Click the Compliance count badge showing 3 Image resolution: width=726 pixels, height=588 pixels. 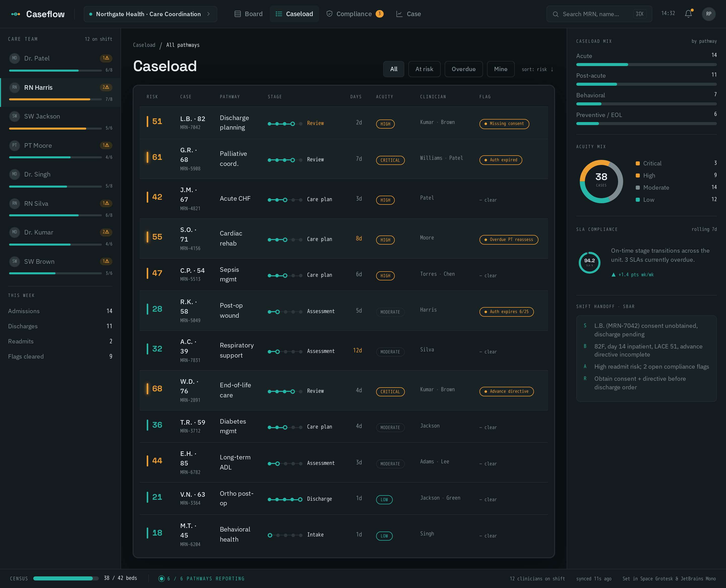(380, 14)
